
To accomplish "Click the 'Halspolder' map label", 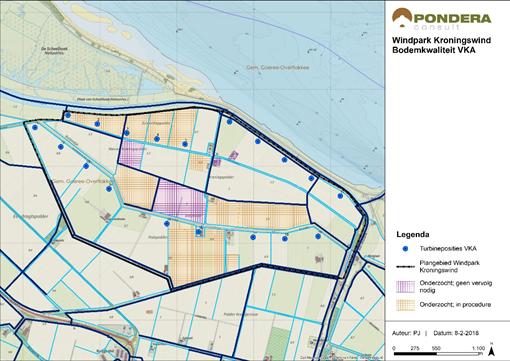I will pos(158,237).
